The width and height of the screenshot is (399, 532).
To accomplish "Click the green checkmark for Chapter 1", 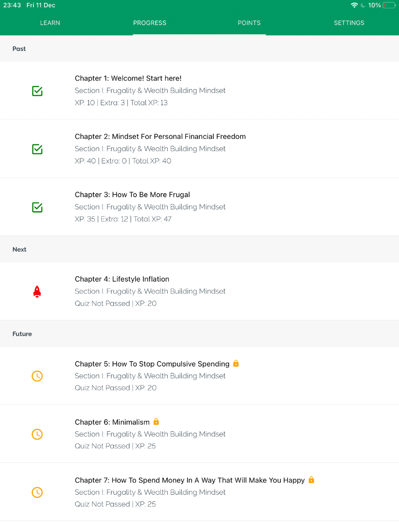I will click(x=37, y=91).
